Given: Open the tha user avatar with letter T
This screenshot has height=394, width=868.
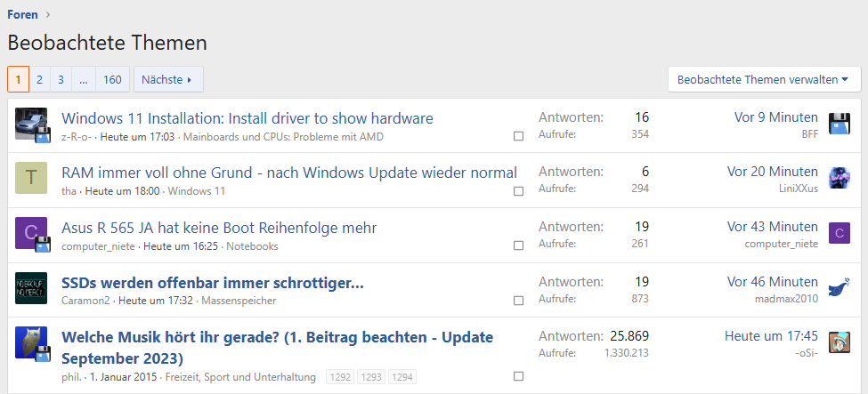Looking at the screenshot, I should click(x=31, y=178).
